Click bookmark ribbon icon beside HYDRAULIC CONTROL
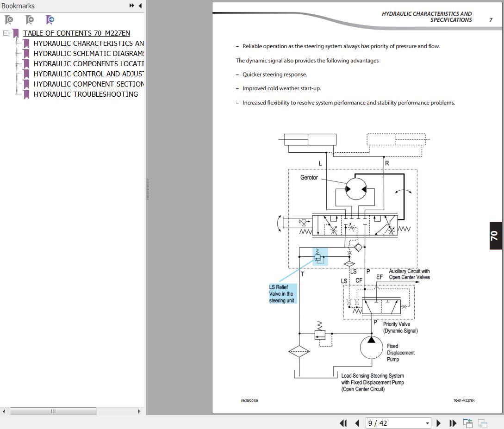The width and height of the screenshot is (504, 429). pos(26,74)
